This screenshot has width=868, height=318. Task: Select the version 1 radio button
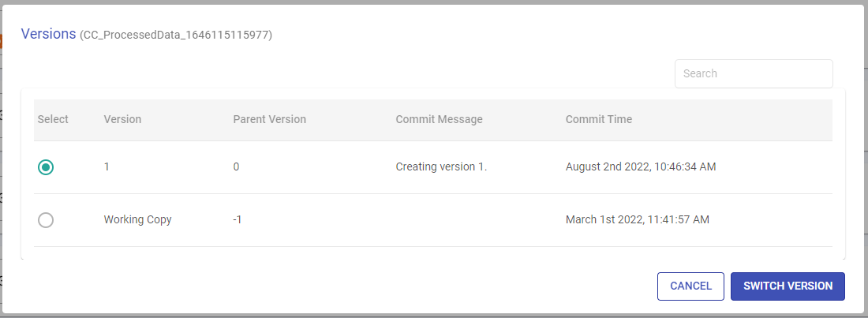pos(46,167)
